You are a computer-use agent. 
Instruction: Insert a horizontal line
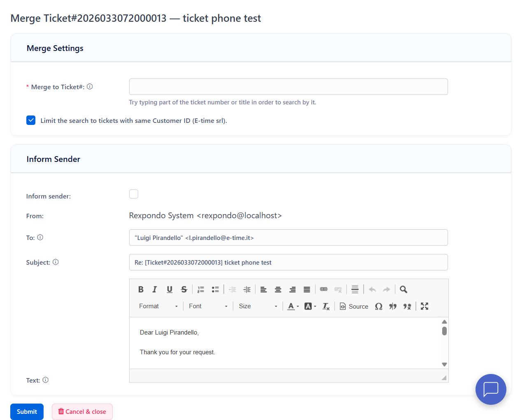point(355,289)
